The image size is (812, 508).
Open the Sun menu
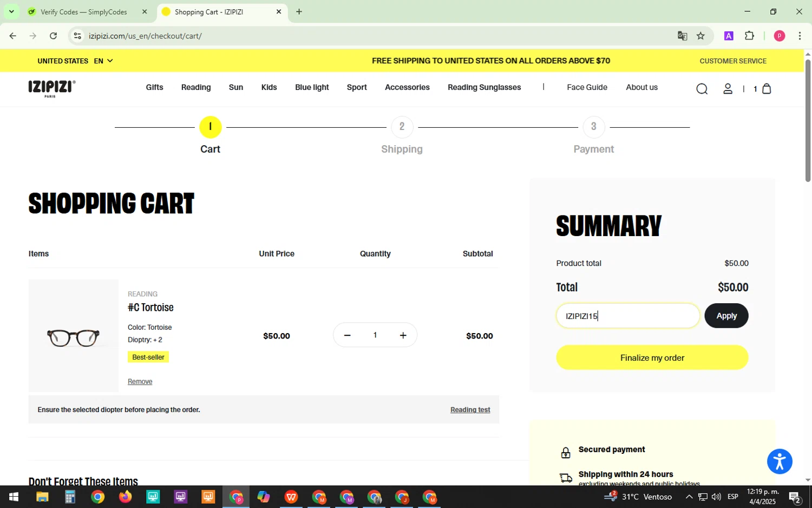point(236,87)
